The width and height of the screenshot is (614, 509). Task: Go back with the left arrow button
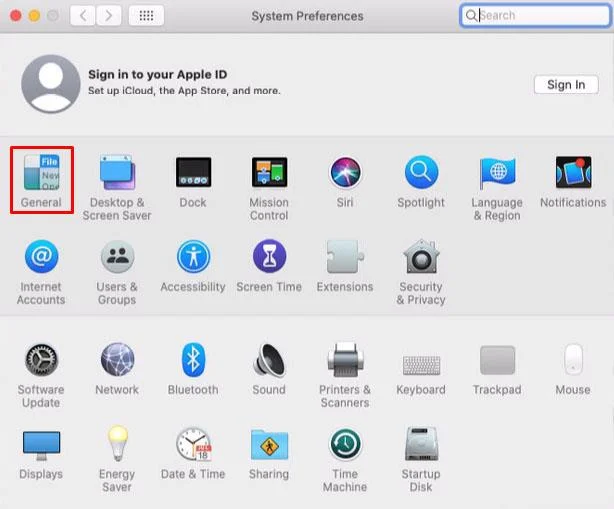(x=83, y=16)
